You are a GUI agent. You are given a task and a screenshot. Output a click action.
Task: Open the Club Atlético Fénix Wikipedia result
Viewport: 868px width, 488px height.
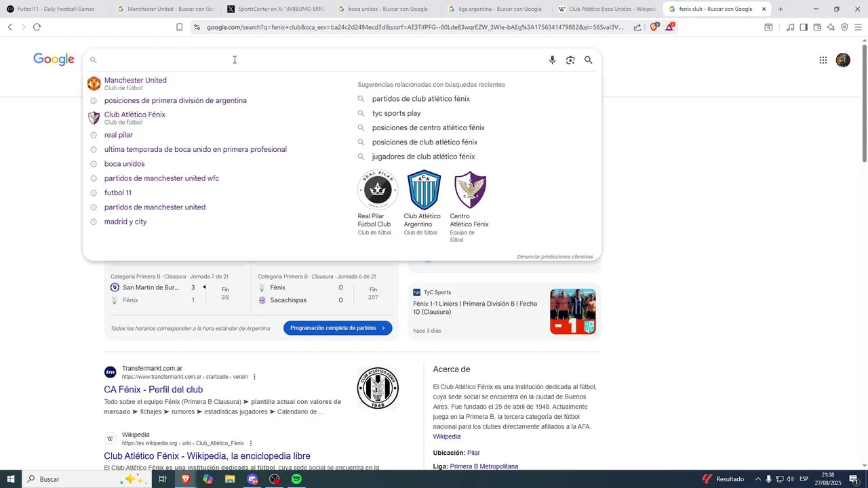click(x=207, y=456)
